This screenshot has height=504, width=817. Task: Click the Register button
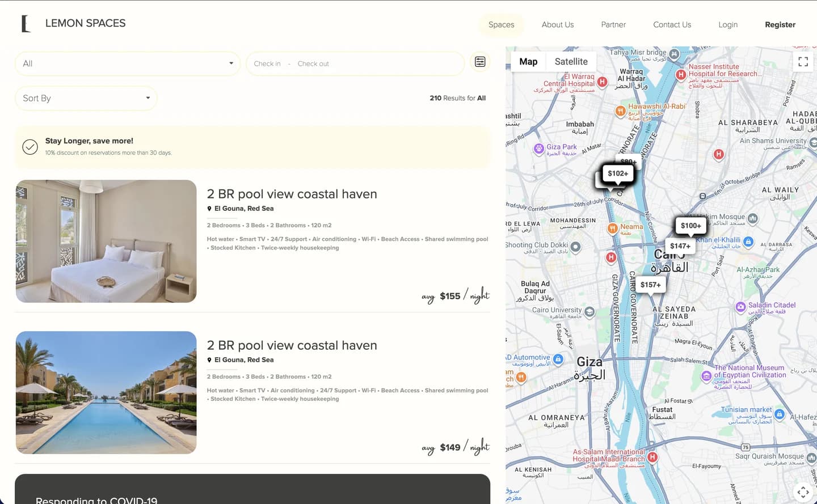(780, 24)
